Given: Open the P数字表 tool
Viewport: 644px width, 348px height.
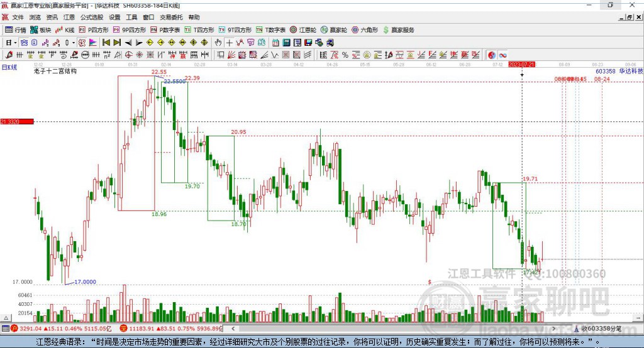Looking at the screenshot, I should click(165, 30).
